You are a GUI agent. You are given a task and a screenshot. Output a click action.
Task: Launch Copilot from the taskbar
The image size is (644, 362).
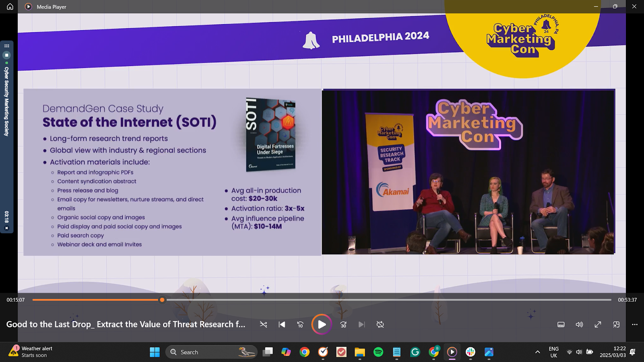pos(286,352)
